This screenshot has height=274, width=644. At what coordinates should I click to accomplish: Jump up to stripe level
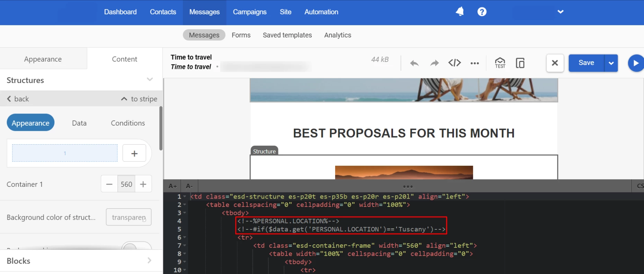coord(139,99)
